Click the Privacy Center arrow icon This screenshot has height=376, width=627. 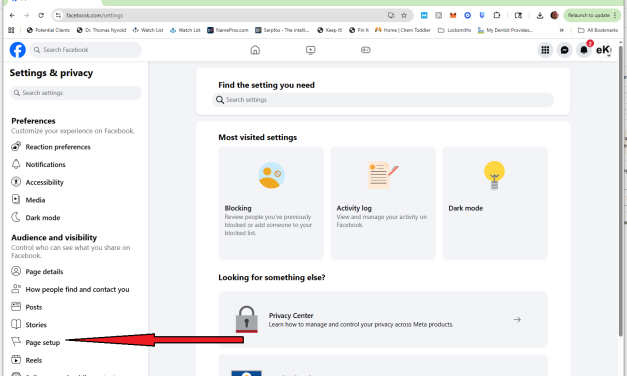click(x=517, y=320)
